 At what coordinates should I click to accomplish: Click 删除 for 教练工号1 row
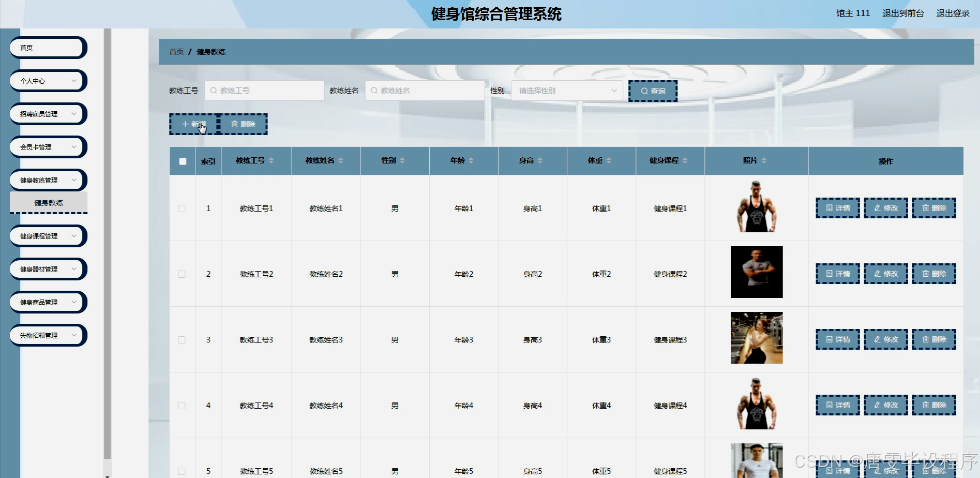934,208
